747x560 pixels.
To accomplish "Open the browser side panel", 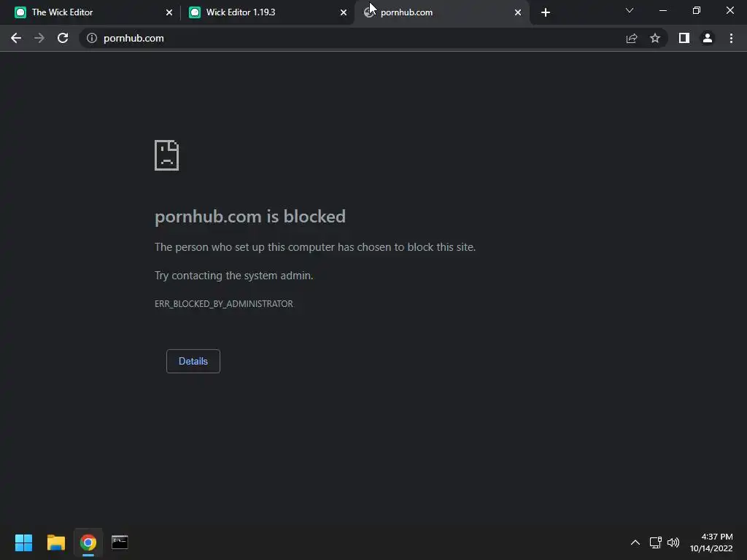I will click(684, 38).
